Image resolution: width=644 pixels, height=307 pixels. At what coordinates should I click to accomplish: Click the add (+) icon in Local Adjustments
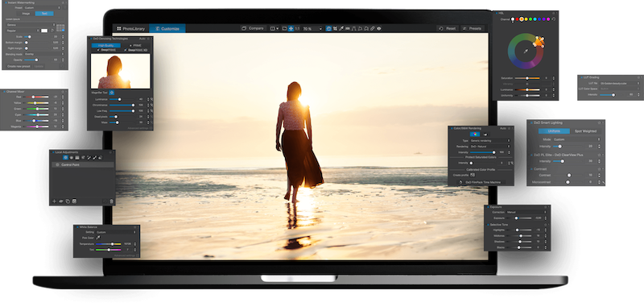[54, 201]
